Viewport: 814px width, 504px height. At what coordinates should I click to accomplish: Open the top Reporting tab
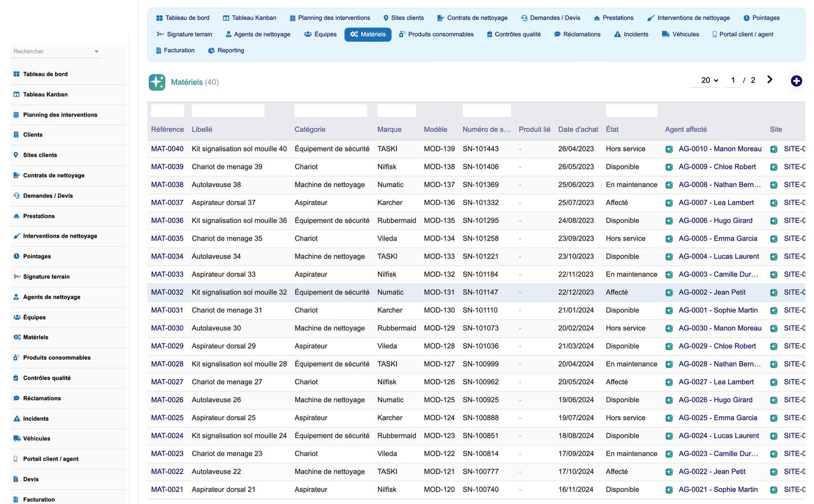[226, 51]
